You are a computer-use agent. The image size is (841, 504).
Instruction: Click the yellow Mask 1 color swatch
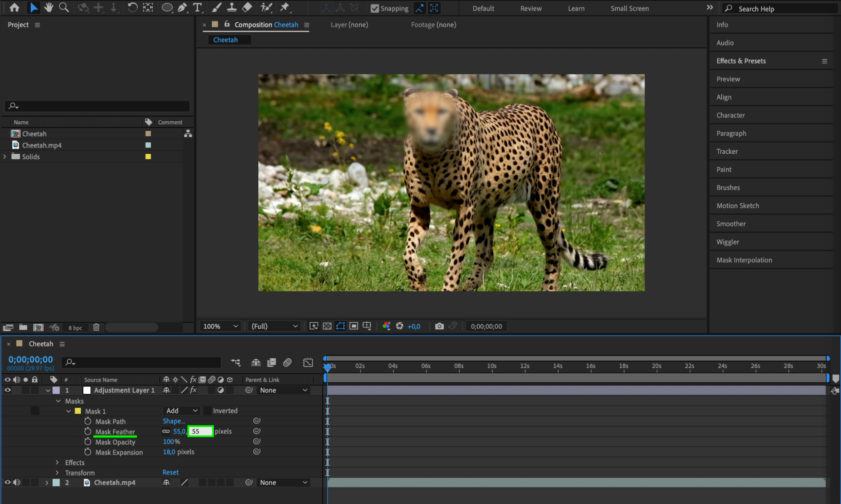[78, 411]
